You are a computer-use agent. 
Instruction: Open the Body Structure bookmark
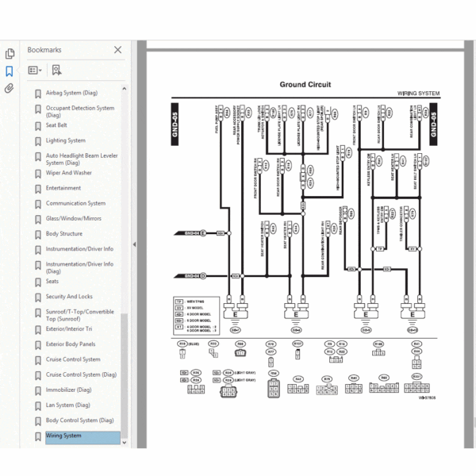(64, 233)
